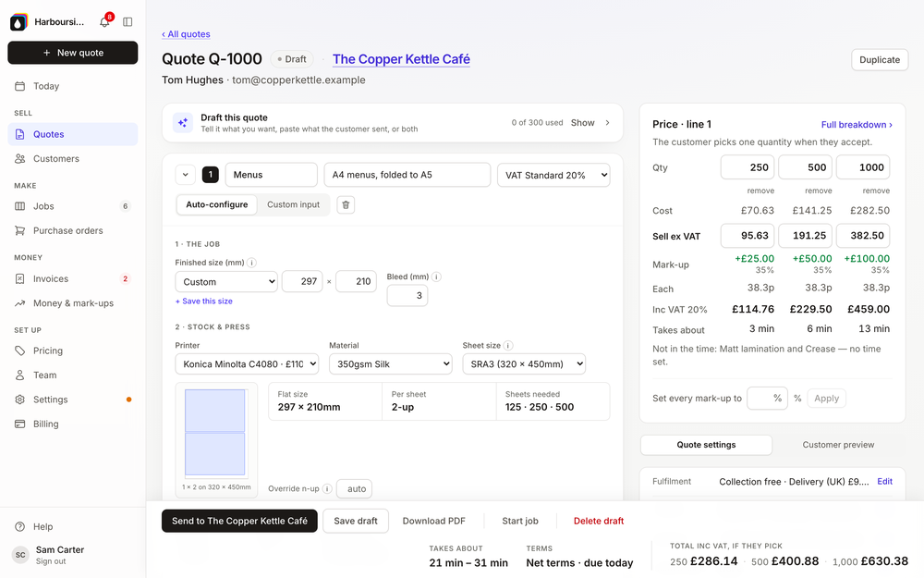This screenshot has width=924, height=578.
Task: Click Save this size link
Action: click(x=204, y=301)
